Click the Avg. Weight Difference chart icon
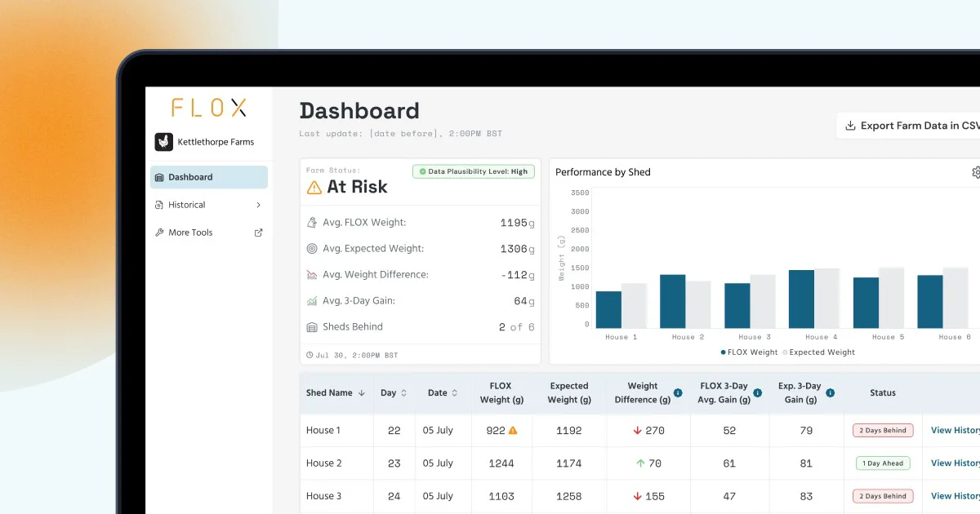980x514 pixels. pyautogui.click(x=312, y=275)
